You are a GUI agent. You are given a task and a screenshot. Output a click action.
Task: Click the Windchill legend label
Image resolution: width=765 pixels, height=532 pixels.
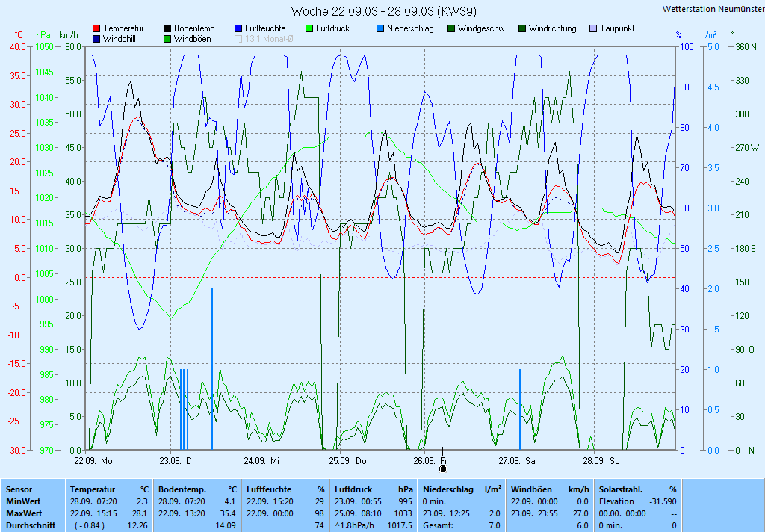(x=119, y=39)
